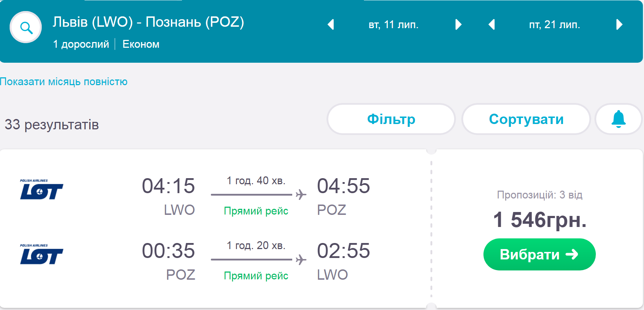
Task: Click the 1 546грн. price
Action: coord(539,220)
